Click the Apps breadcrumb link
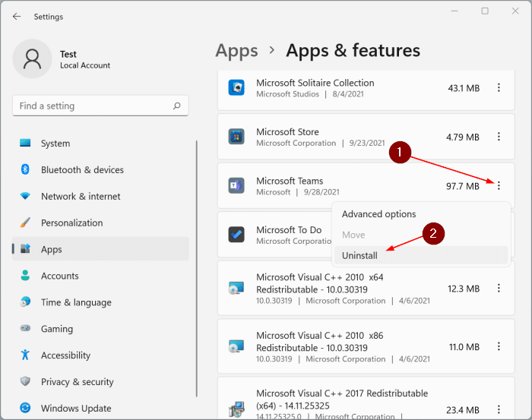Screen dimensions: 532x420 tap(236, 51)
